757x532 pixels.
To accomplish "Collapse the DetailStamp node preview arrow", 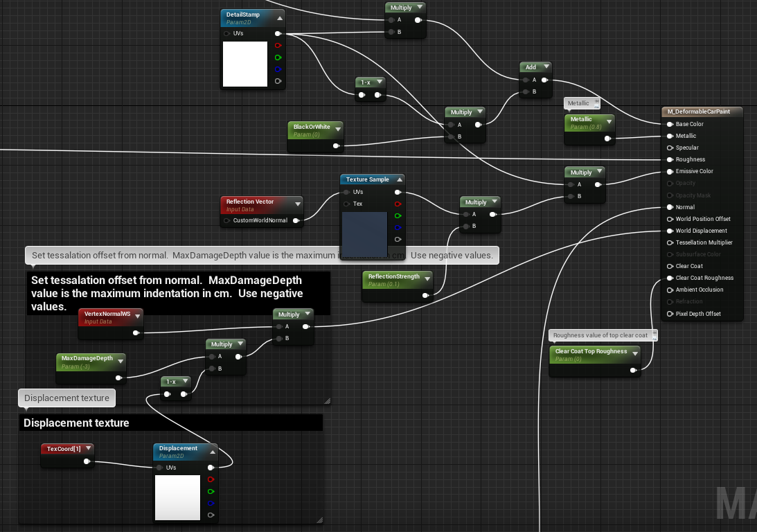I will 279,18.
